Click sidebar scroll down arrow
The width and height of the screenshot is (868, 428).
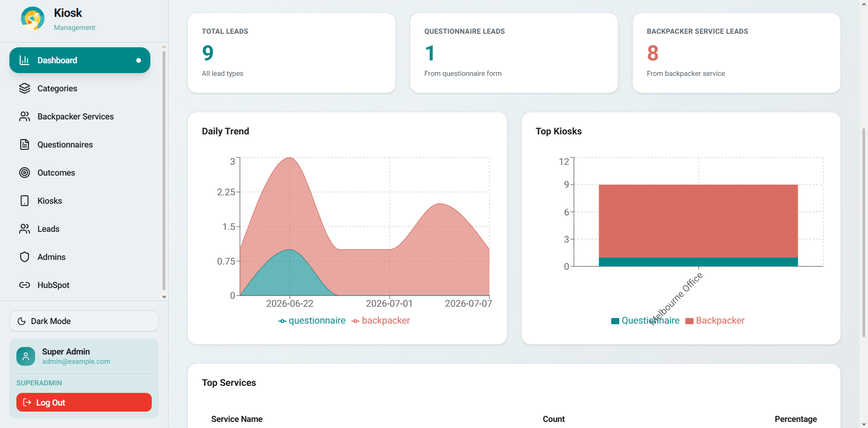click(164, 296)
